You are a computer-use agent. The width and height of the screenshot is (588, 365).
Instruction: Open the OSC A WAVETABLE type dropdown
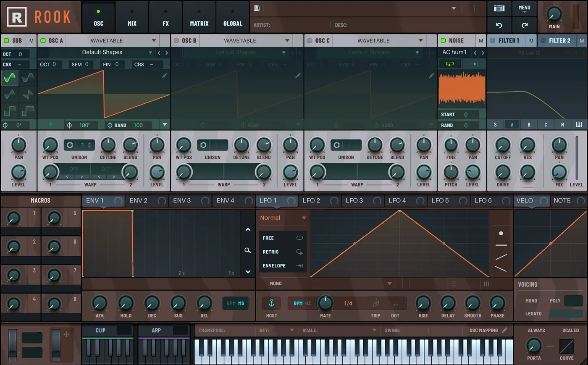pyautogui.click(x=113, y=41)
